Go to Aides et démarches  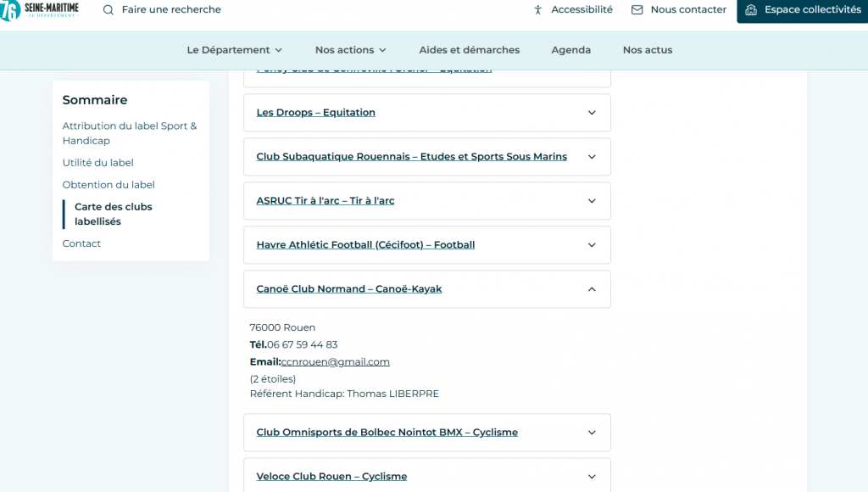click(469, 50)
